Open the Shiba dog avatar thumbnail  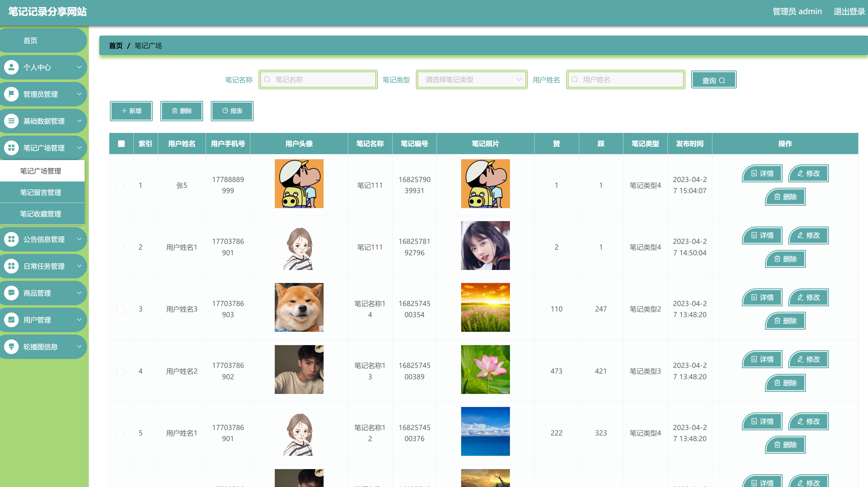click(299, 307)
